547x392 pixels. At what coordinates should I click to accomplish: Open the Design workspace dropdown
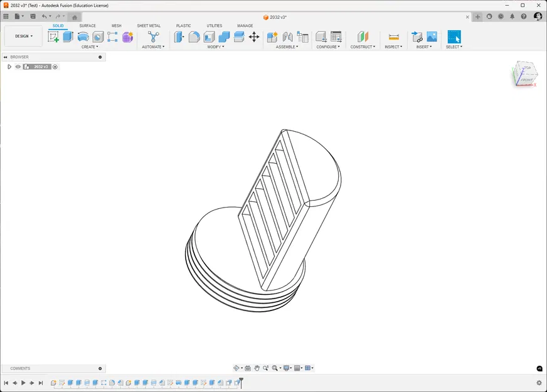click(23, 36)
